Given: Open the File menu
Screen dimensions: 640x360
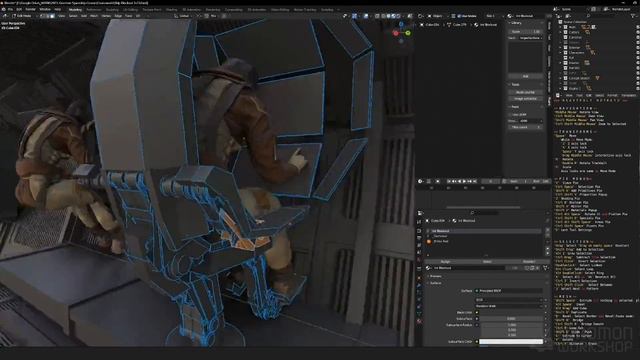Looking at the screenshot, I should point(9,9).
